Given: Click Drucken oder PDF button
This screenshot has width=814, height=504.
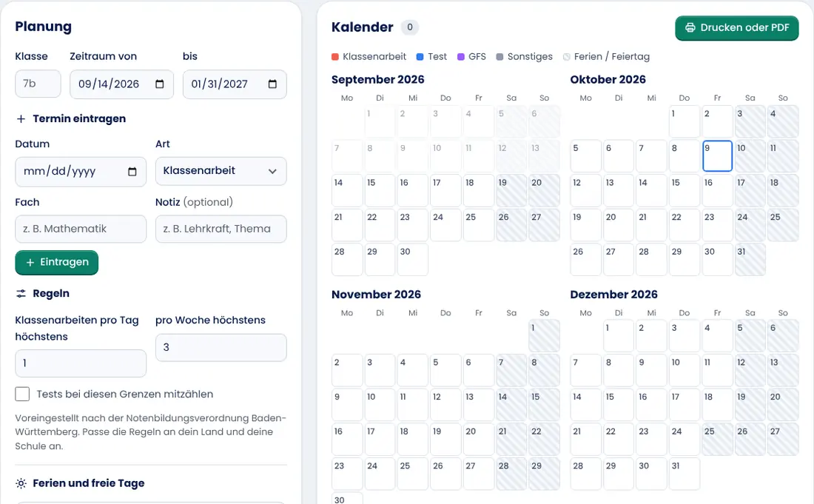Looking at the screenshot, I should coord(736,28).
